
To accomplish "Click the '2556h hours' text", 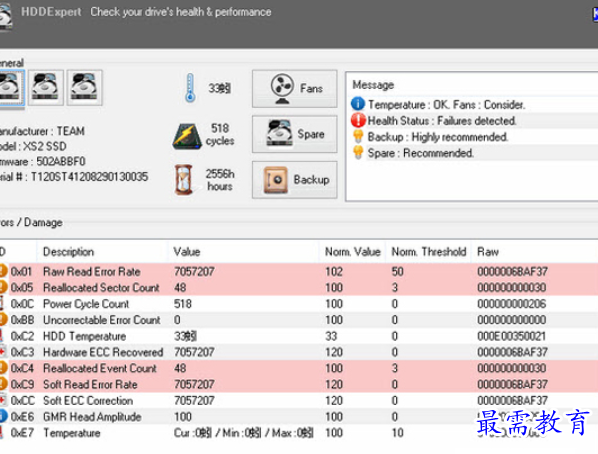I will (220, 180).
